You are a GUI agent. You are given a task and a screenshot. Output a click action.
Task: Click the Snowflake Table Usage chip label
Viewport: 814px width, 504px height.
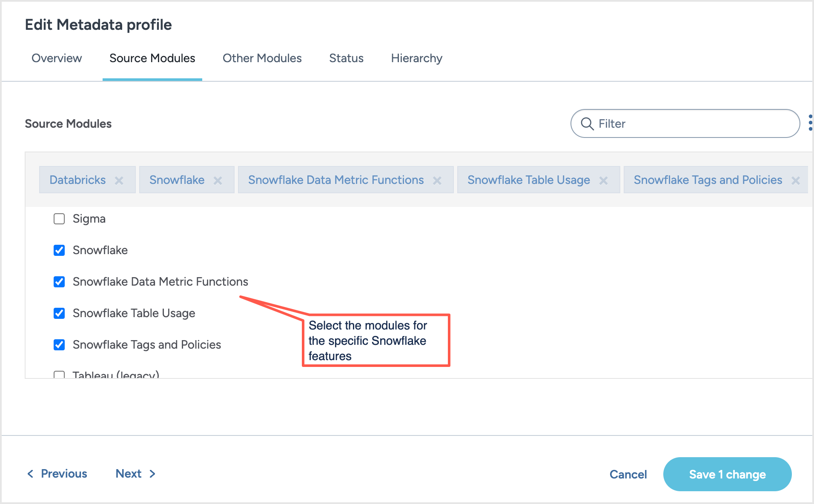click(529, 180)
